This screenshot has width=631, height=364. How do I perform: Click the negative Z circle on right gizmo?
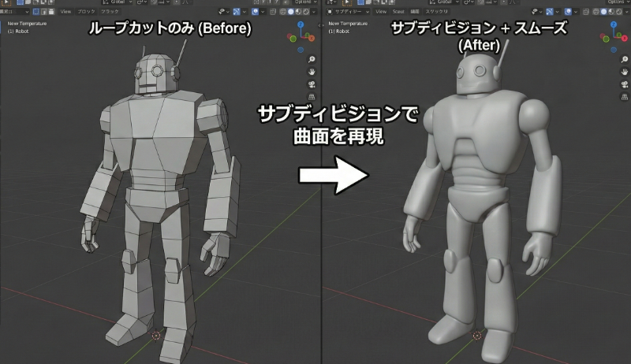[x=614, y=50]
